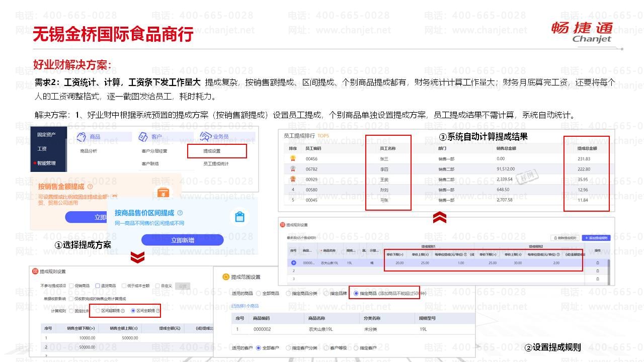Click the 添加提成规则 button
644x362 pixels.
point(596,238)
